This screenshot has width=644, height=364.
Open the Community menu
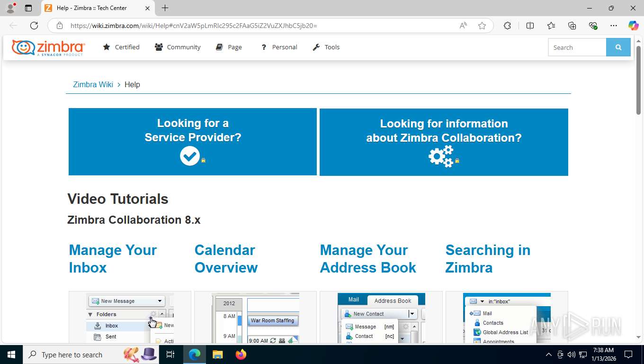coord(178,47)
